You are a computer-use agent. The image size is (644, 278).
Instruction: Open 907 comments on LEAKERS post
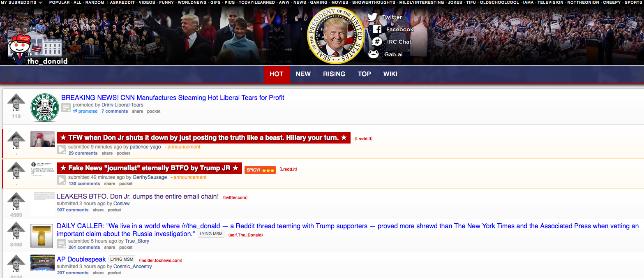[x=73, y=210]
